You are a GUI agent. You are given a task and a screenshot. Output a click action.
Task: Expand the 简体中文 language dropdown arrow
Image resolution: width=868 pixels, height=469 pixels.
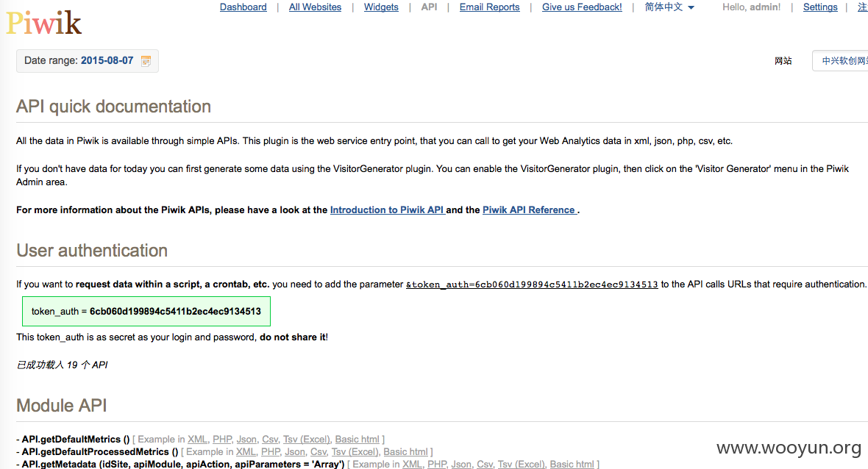click(691, 8)
